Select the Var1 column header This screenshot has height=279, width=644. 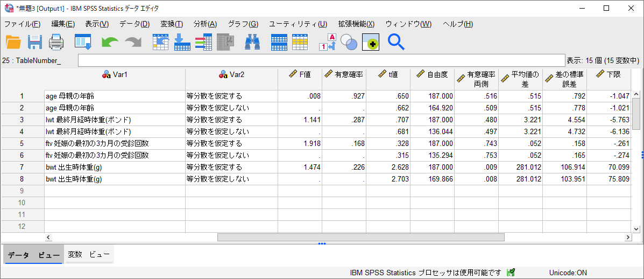115,79
